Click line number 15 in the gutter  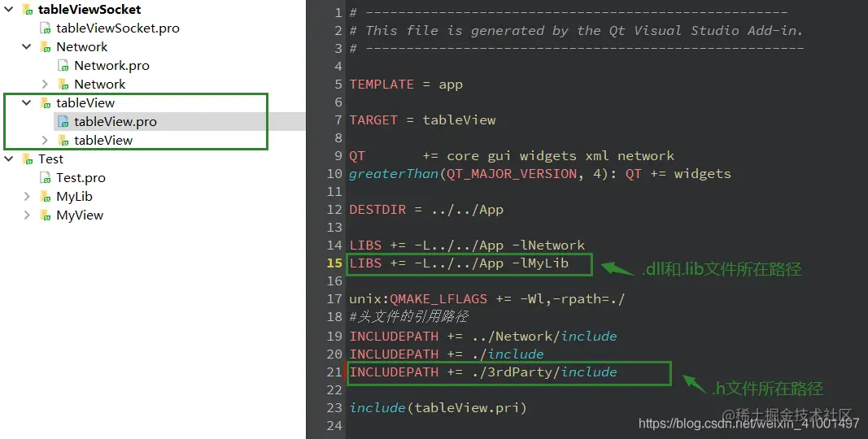tap(334, 263)
